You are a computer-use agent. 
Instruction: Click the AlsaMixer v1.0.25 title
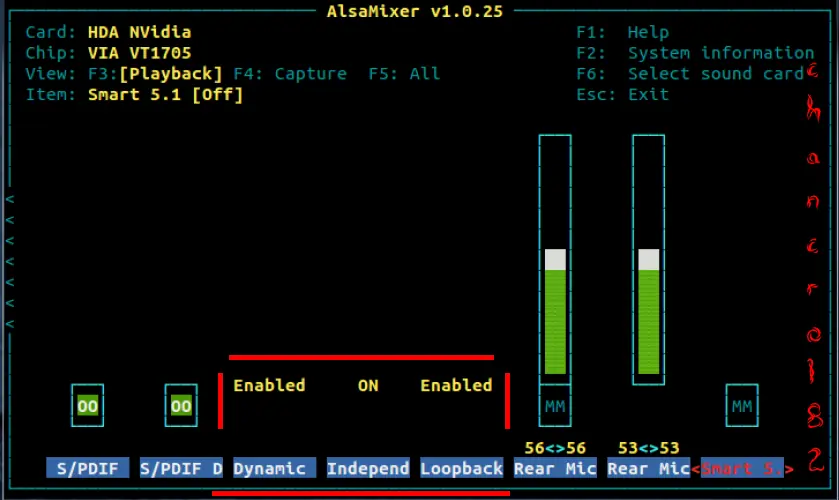click(415, 11)
